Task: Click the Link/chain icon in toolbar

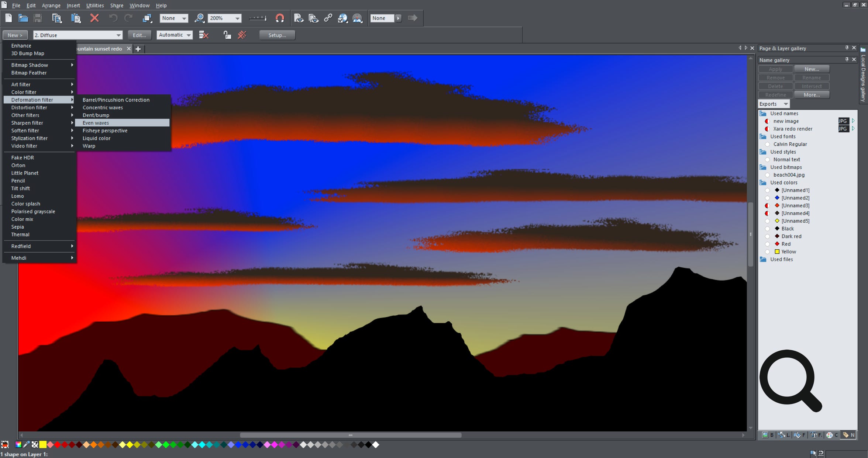Action: coord(327,18)
